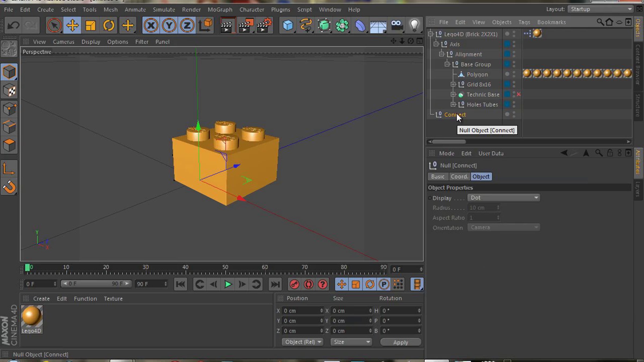Open the Size mode dropdown
This screenshot has height=362, width=644.
pyautogui.click(x=351, y=342)
